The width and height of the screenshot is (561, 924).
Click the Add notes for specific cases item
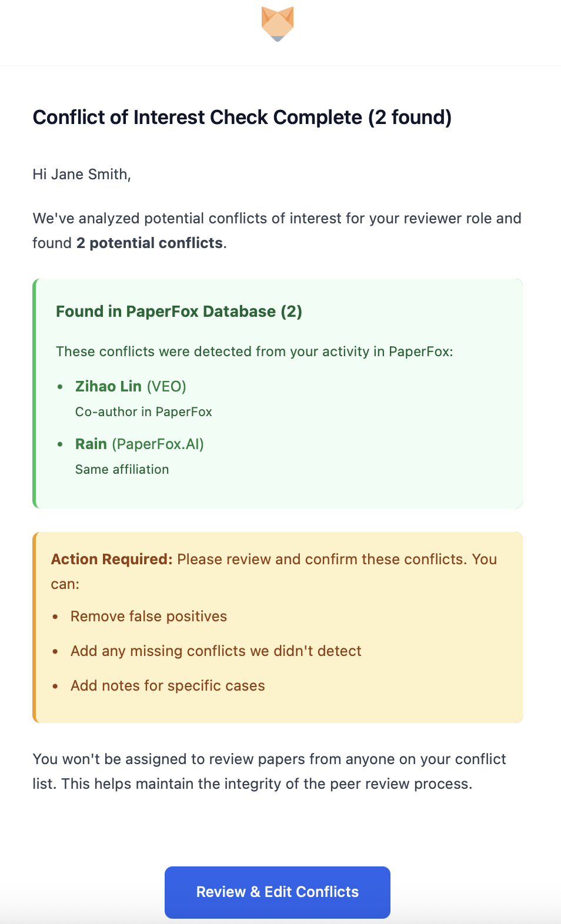[x=168, y=685]
